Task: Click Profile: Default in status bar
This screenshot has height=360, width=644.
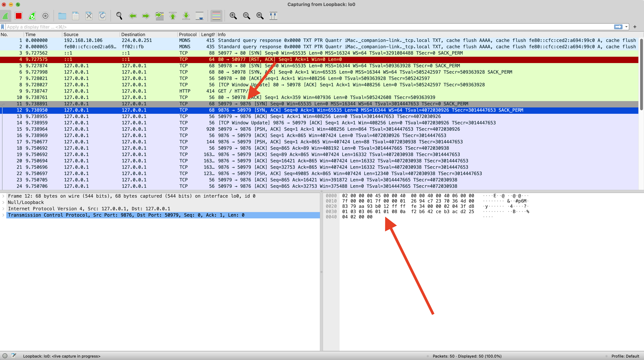Action: tap(625, 356)
